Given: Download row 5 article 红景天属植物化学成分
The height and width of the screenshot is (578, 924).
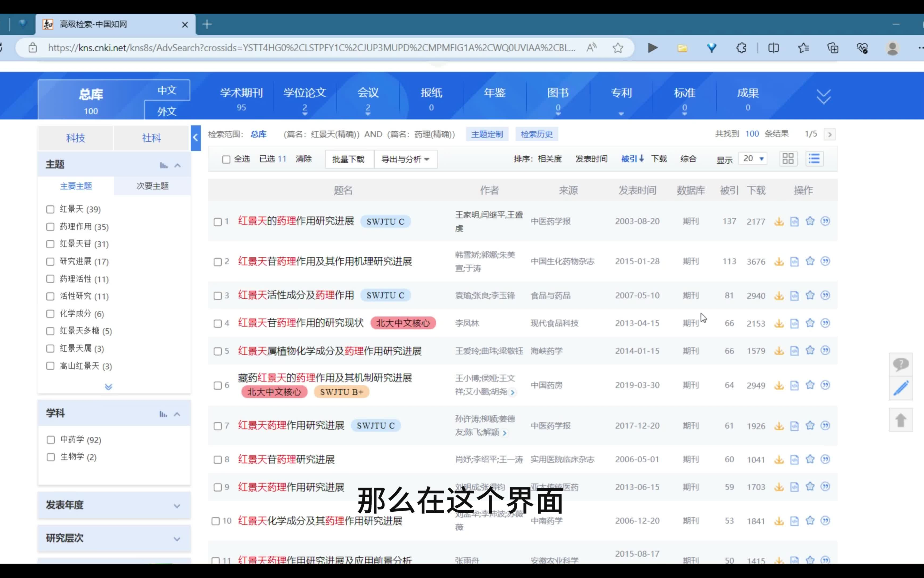Looking at the screenshot, I should pyautogui.click(x=779, y=351).
